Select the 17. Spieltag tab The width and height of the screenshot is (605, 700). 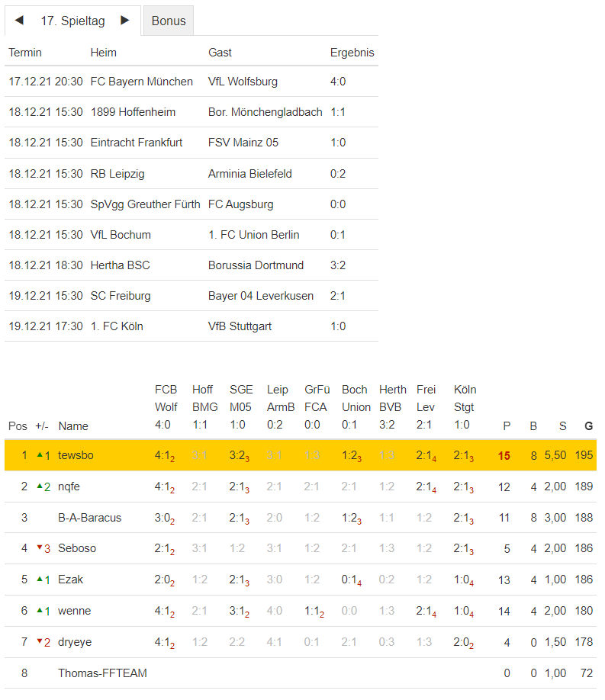click(73, 21)
